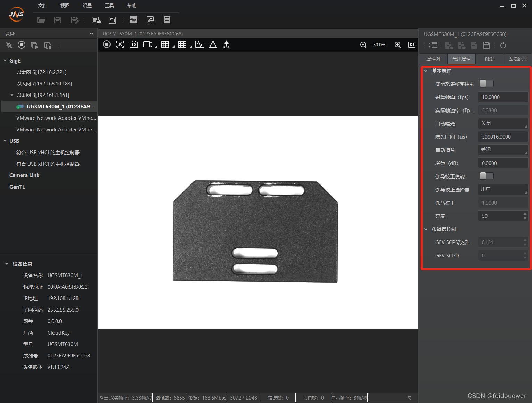Open the 自动增益 dropdown
The image size is (532, 403).
503,150
